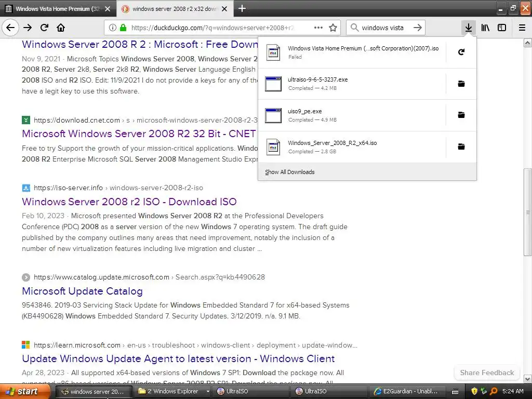View the secure connection padlock details
The height and width of the screenshot is (399, 532).
pos(123,28)
